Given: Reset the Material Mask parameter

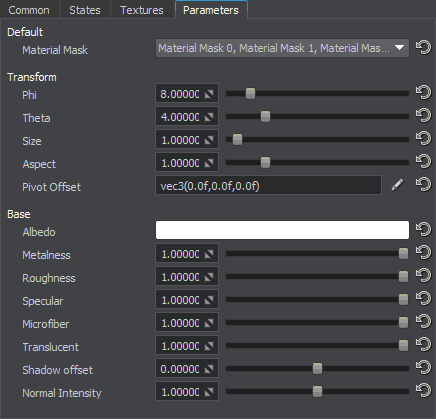Looking at the screenshot, I should pyautogui.click(x=423, y=48).
